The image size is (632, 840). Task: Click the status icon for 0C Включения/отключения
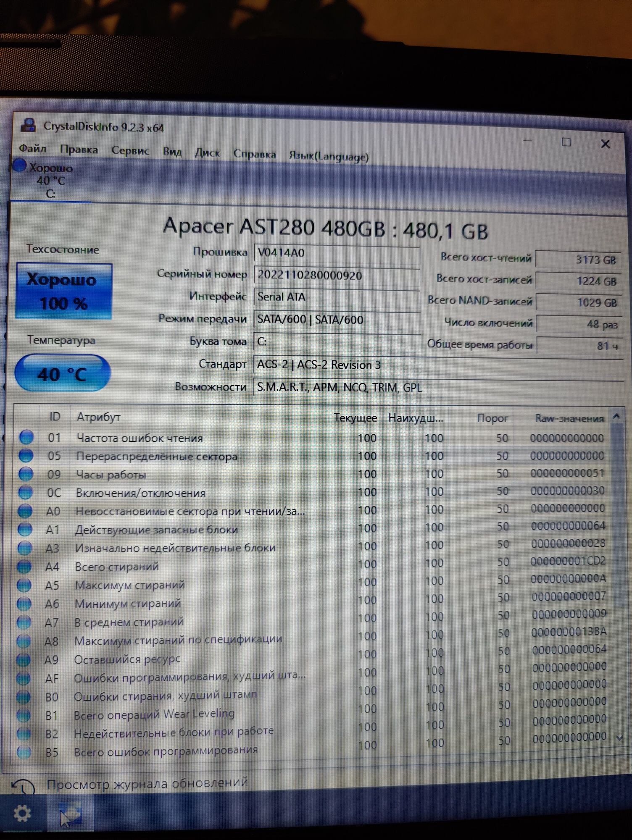click(x=26, y=492)
